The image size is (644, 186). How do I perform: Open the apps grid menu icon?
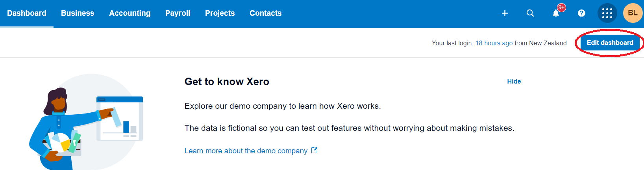coord(607,13)
